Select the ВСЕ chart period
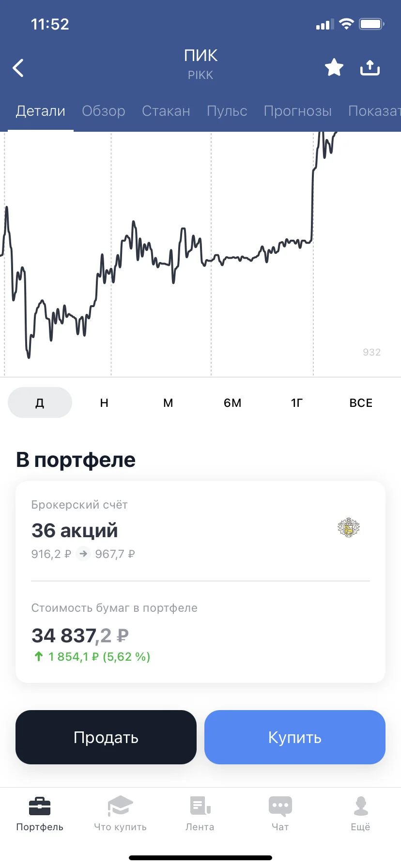 click(361, 403)
